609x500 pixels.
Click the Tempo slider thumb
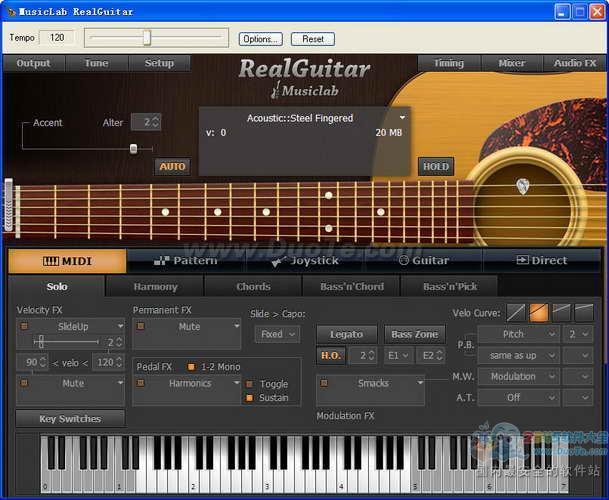coord(147,38)
